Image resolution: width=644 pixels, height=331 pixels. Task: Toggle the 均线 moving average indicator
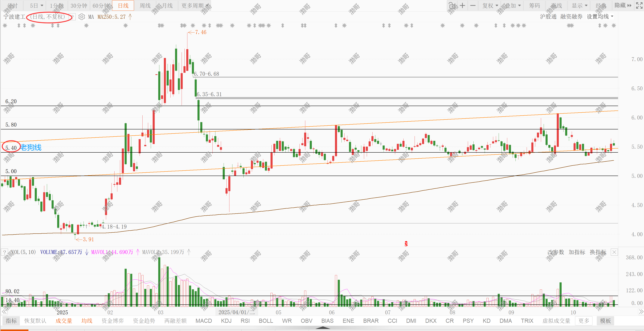(87, 321)
